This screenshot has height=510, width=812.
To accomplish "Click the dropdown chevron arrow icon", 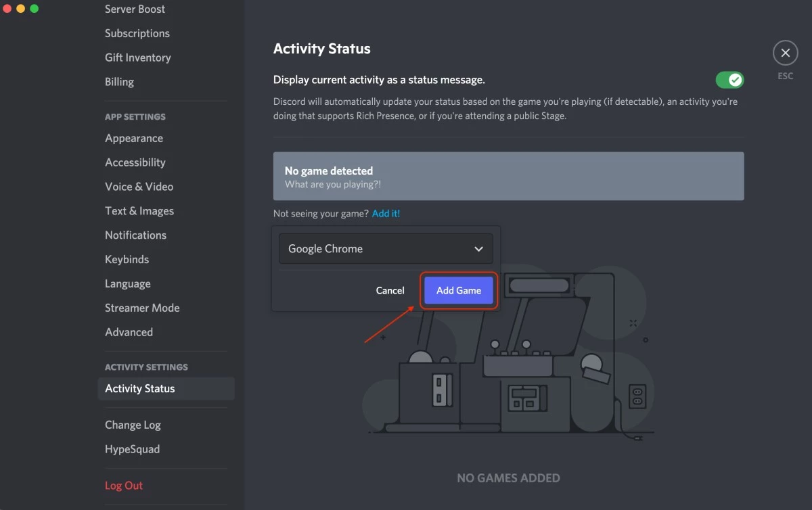I will pos(478,249).
